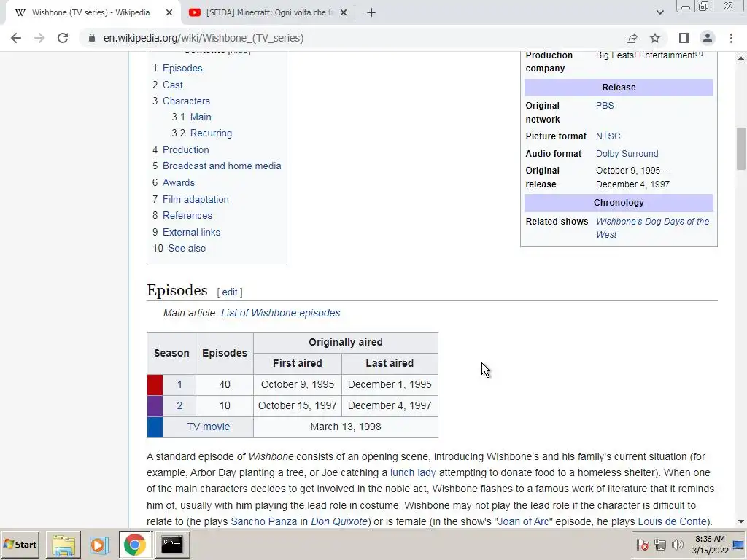Open the Chrome profile avatar

(708, 38)
